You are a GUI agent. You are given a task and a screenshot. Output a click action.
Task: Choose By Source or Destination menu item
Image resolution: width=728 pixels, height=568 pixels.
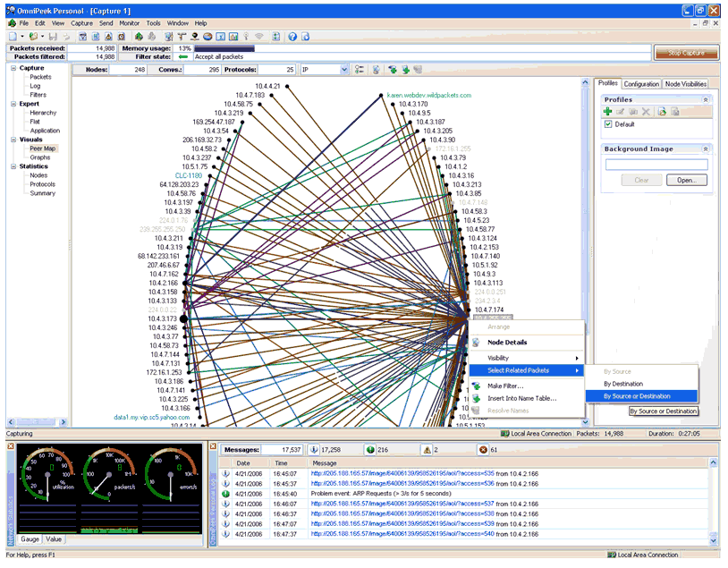tap(637, 396)
